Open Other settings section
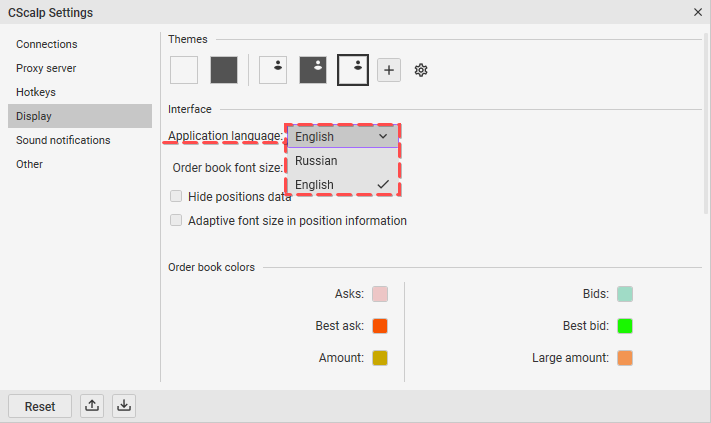711x423 pixels. pyautogui.click(x=80, y=164)
